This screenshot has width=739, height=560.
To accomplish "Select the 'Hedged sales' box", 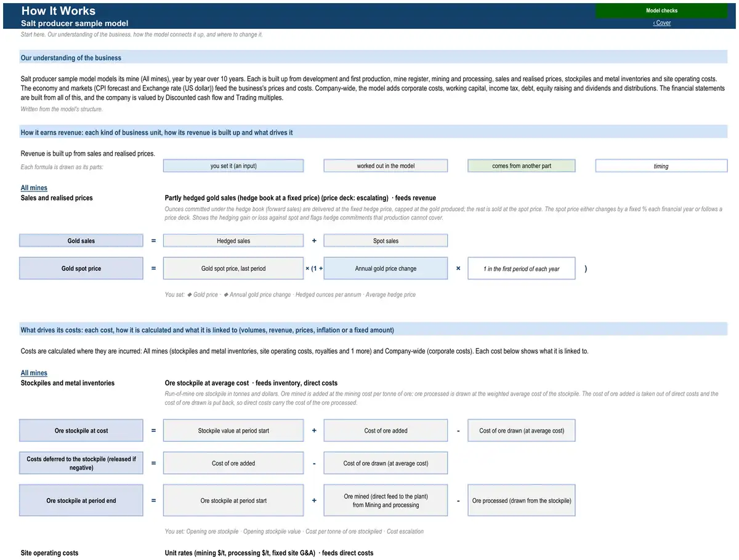I will click(x=233, y=241).
